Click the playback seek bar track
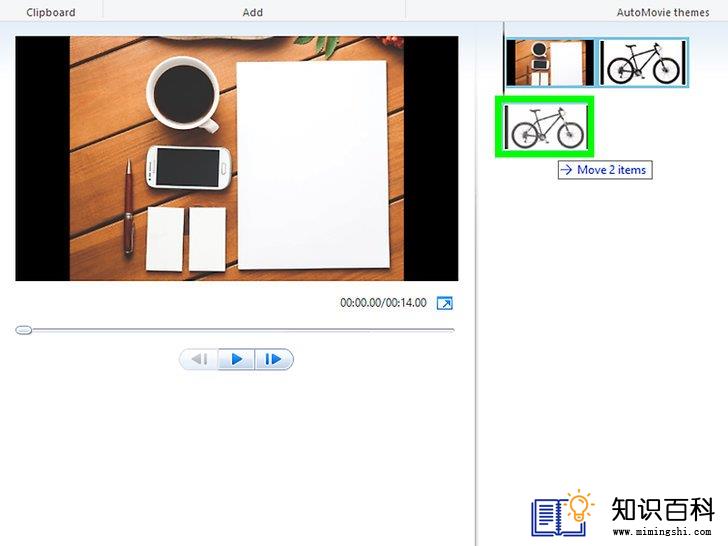Viewport: 728px width, 546px height. pos(235,330)
